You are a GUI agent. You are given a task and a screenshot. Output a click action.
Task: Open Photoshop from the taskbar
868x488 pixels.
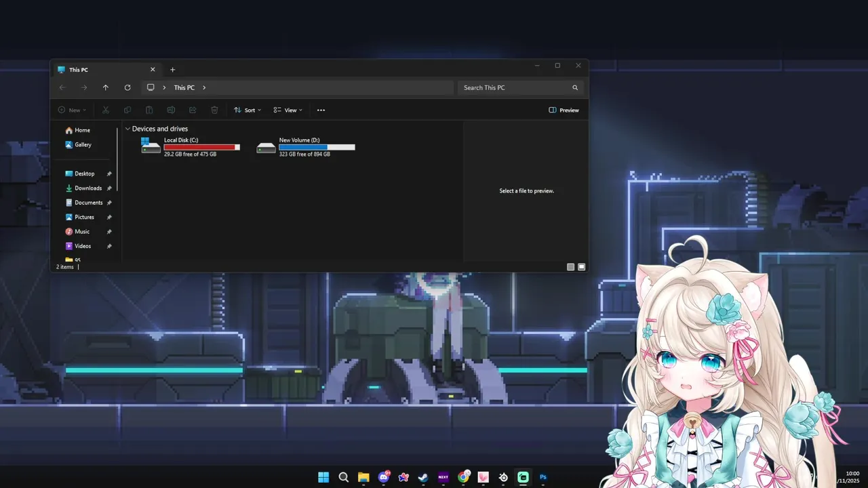543,477
